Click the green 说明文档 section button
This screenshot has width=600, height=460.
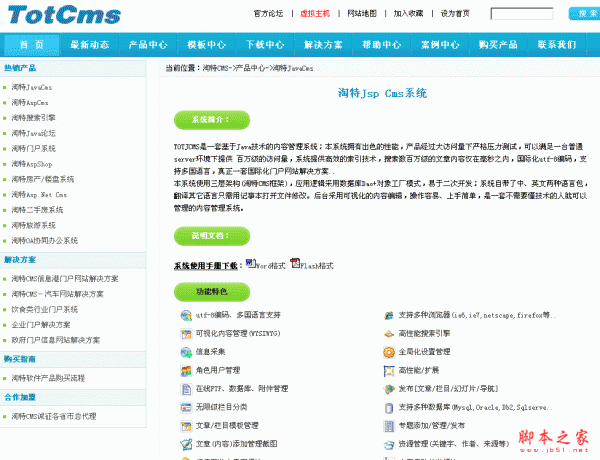click(212, 236)
